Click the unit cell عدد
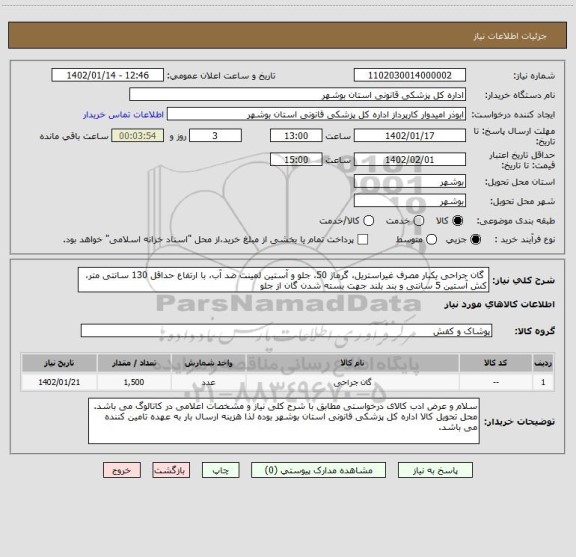 [x=208, y=382]
